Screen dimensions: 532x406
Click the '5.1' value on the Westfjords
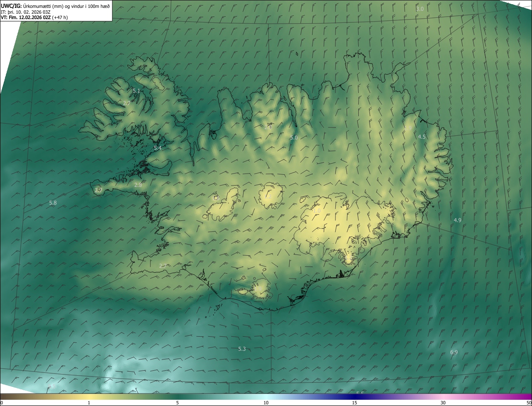(x=136, y=90)
